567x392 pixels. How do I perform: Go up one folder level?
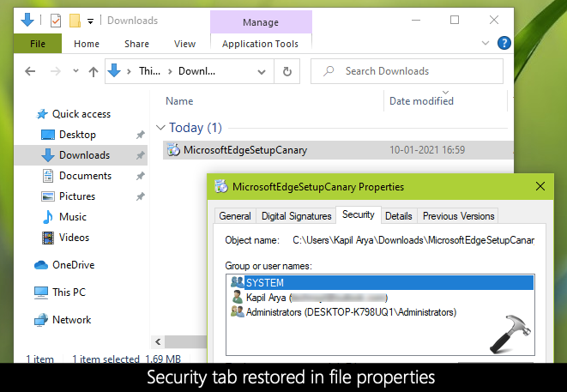tap(93, 71)
